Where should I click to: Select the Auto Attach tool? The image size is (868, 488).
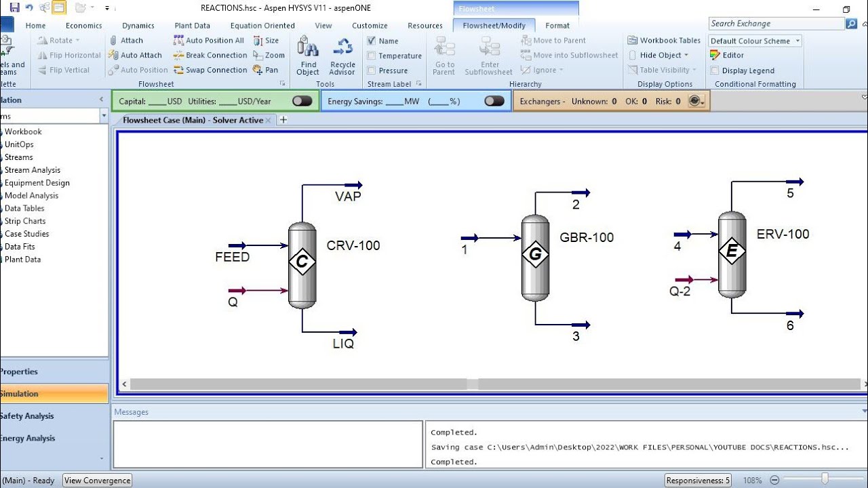coord(135,56)
